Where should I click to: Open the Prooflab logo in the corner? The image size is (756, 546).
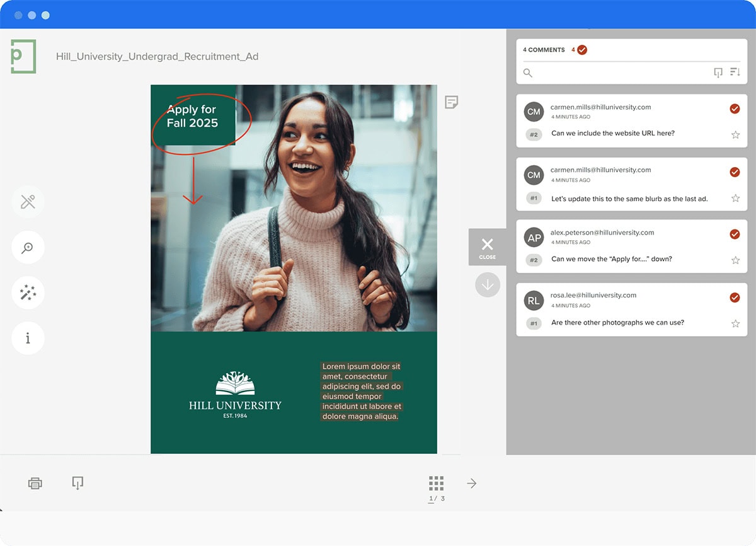[22, 56]
